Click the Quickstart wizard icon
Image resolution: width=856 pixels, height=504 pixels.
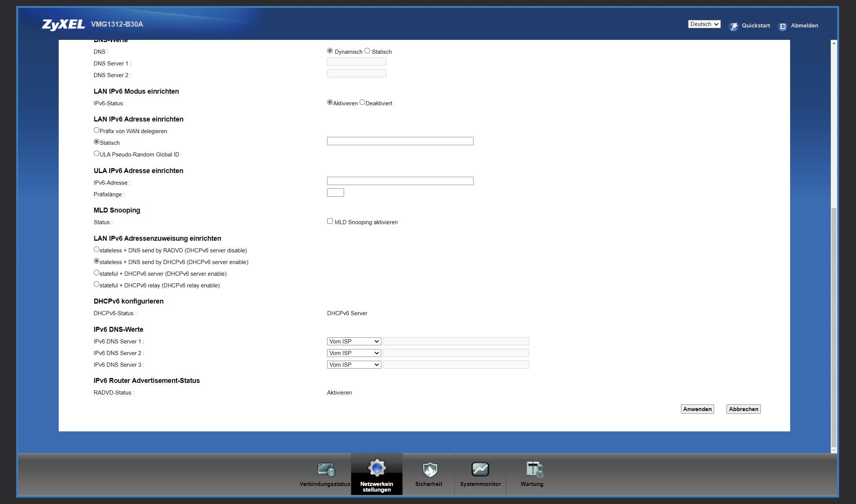733,26
